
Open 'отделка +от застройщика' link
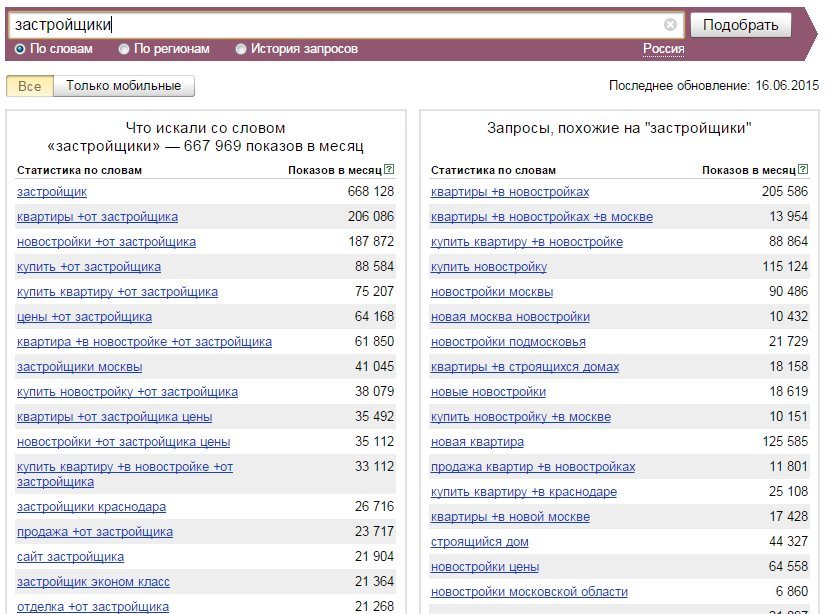pos(93,607)
